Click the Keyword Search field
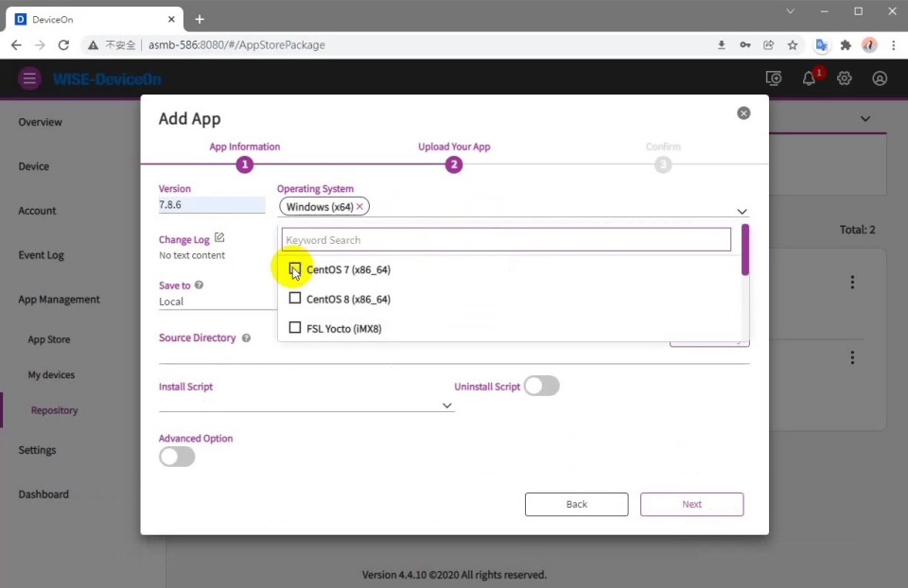The height and width of the screenshot is (588, 908). pyautogui.click(x=506, y=239)
